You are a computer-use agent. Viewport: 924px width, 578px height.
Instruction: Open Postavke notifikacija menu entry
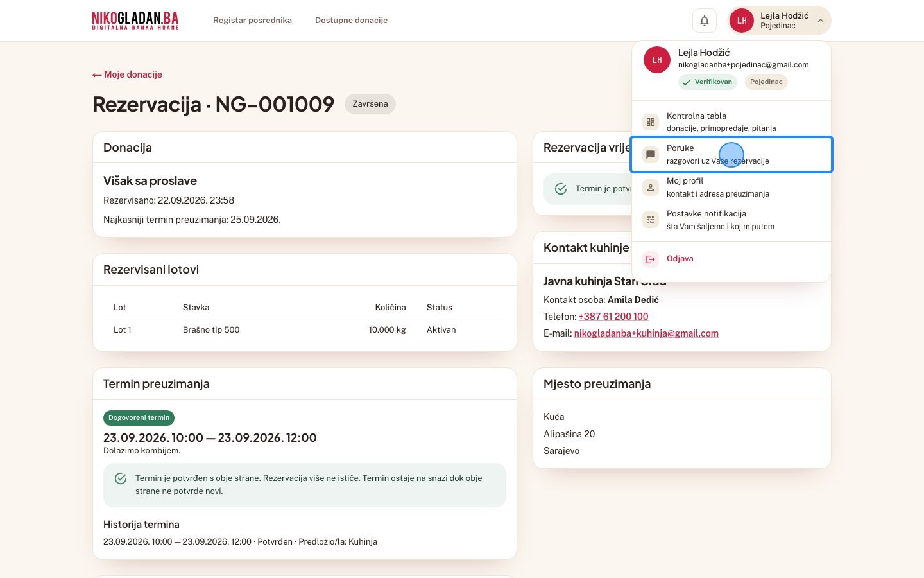(x=732, y=220)
